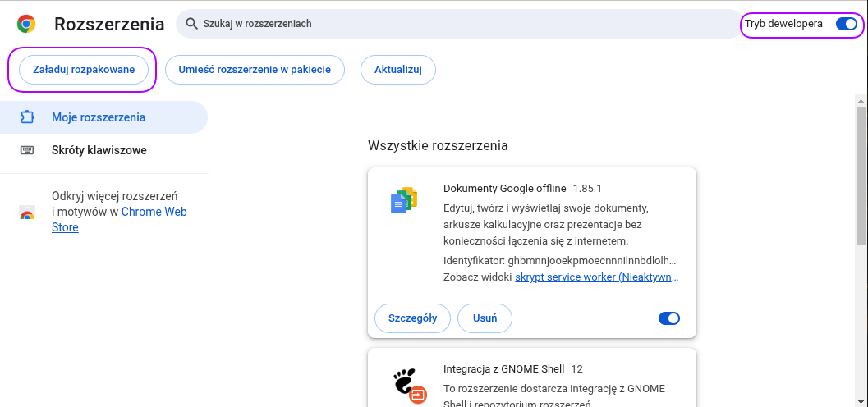Screen dimensions: 868x407
Task: Open the skrypt service worker link
Action: click(x=596, y=277)
